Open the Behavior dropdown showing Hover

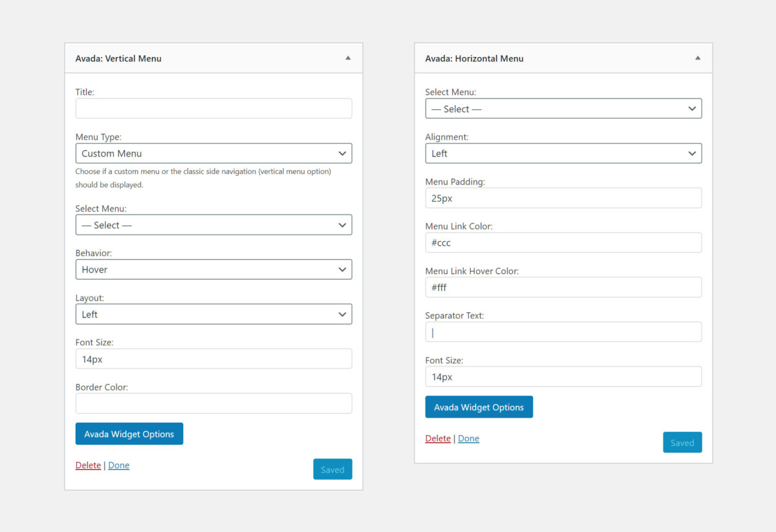click(213, 270)
